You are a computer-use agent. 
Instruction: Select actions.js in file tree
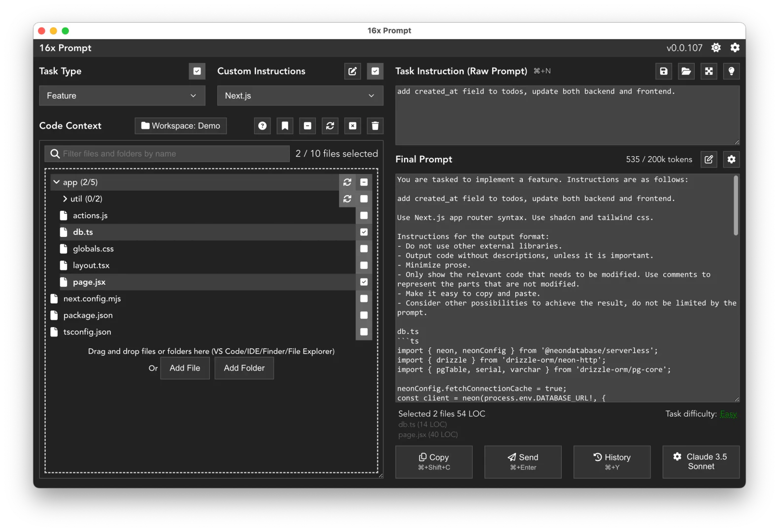click(90, 216)
